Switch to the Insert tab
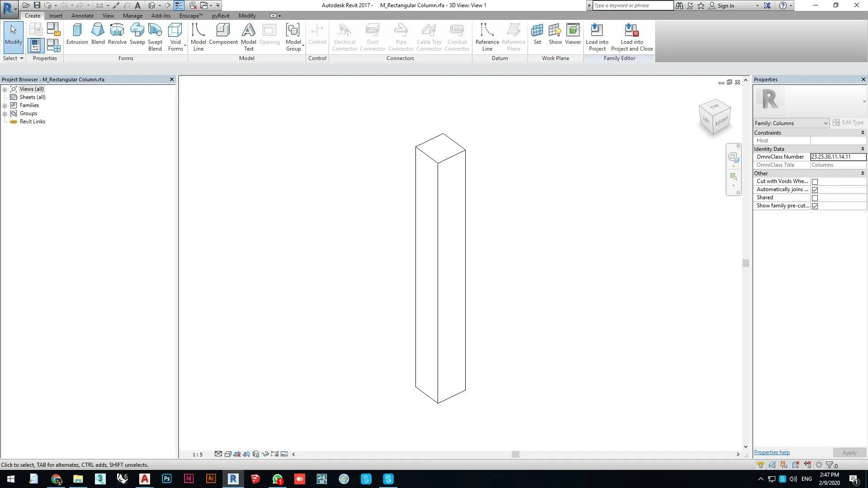868x488 pixels. pyautogui.click(x=56, y=16)
